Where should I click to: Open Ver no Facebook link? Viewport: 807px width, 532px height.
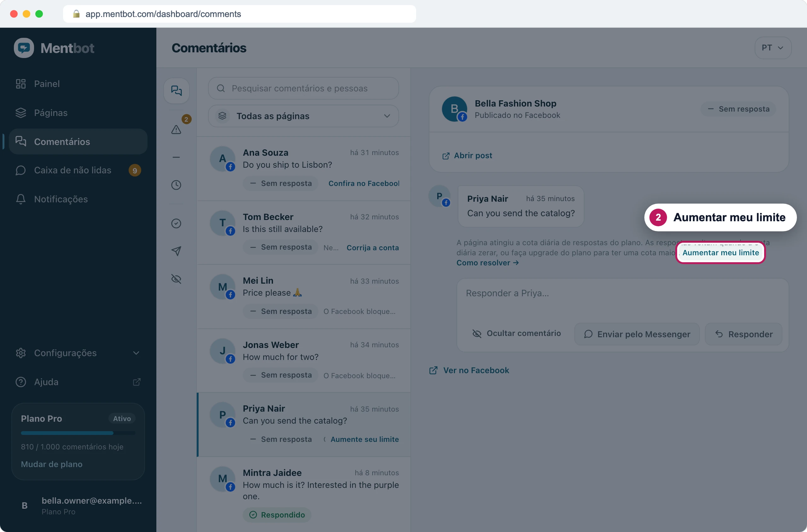pos(469,371)
